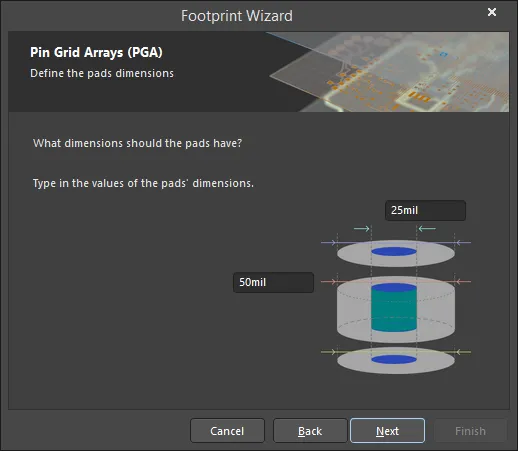Viewport: 518px width, 451px height.
Task: Go back with the Back button
Action: tap(310, 431)
